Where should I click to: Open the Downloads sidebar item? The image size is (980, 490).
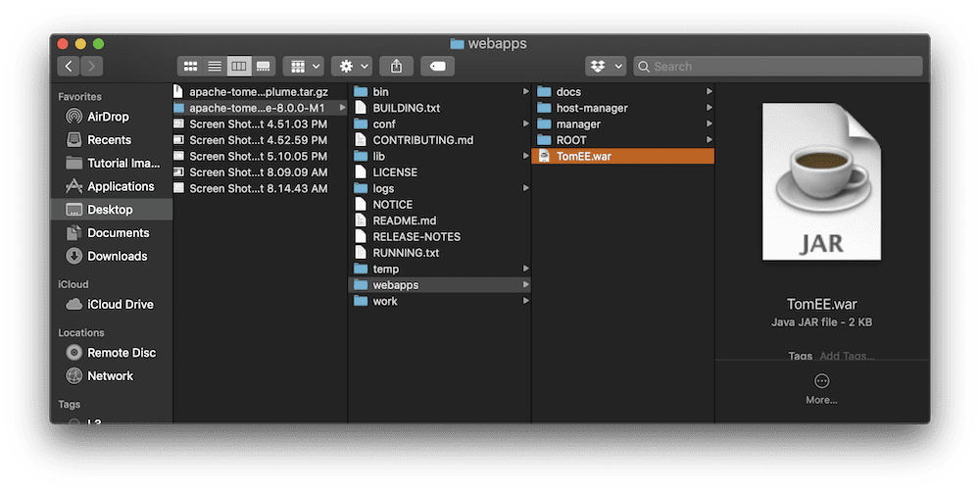117,257
